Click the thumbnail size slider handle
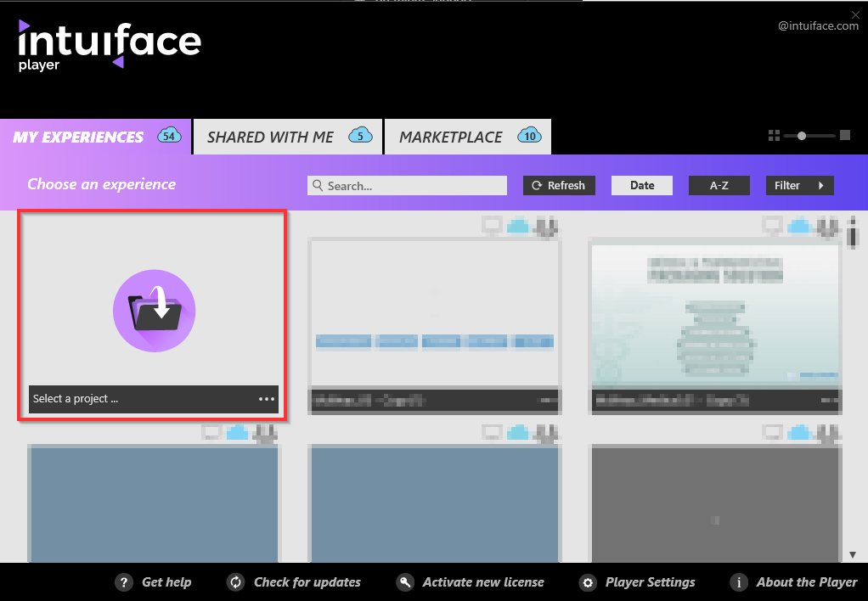Image resolution: width=868 pixels, height=601 pixels. click(802, 136)
